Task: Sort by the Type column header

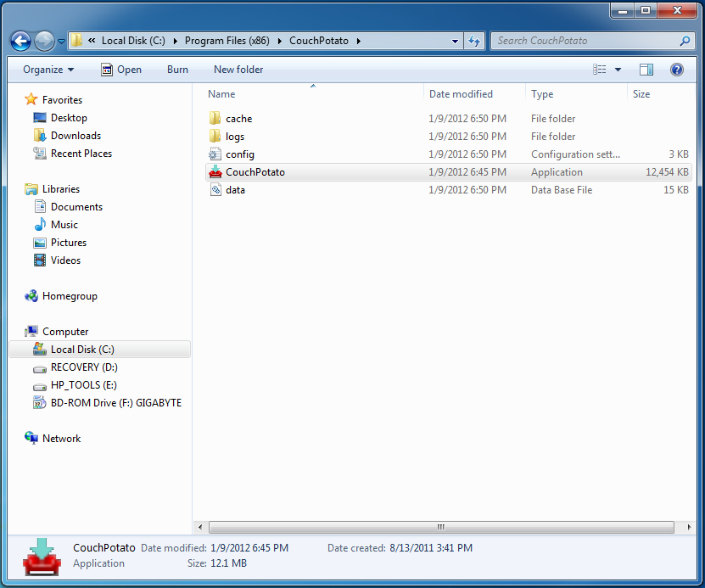Action: pos(576,94)
